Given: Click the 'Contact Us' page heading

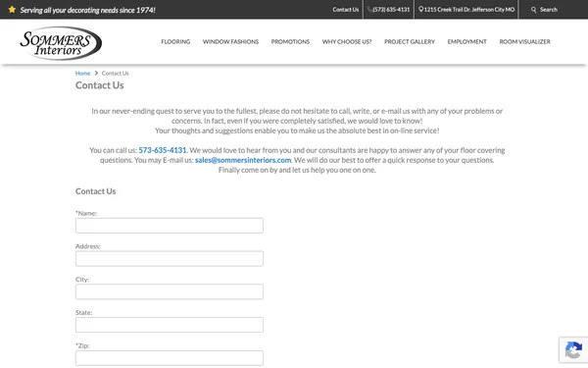Looking at the screenshot, I should tap(99, 85).
